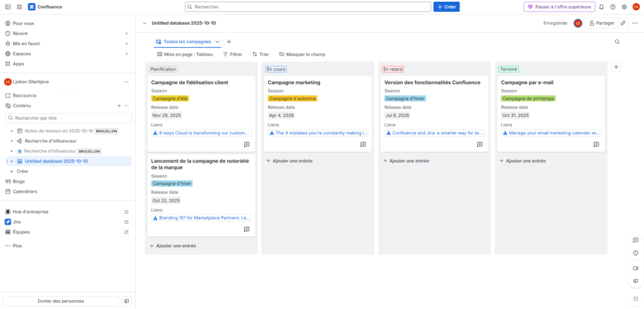
Task: Click the Créer button in the top bar
Action: click(447, 7)
